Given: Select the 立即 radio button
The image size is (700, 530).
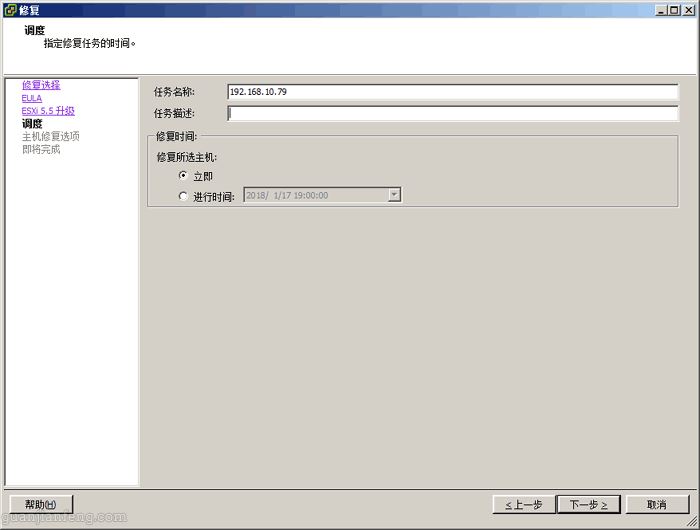Looking at the screenshot, I should click(x=183, y=175).
